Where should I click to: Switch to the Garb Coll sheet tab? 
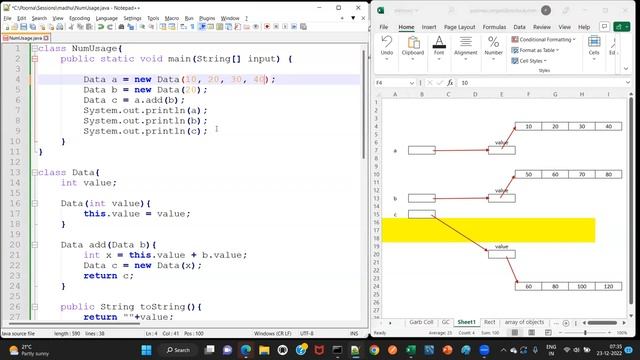click(x=421, y=322)
